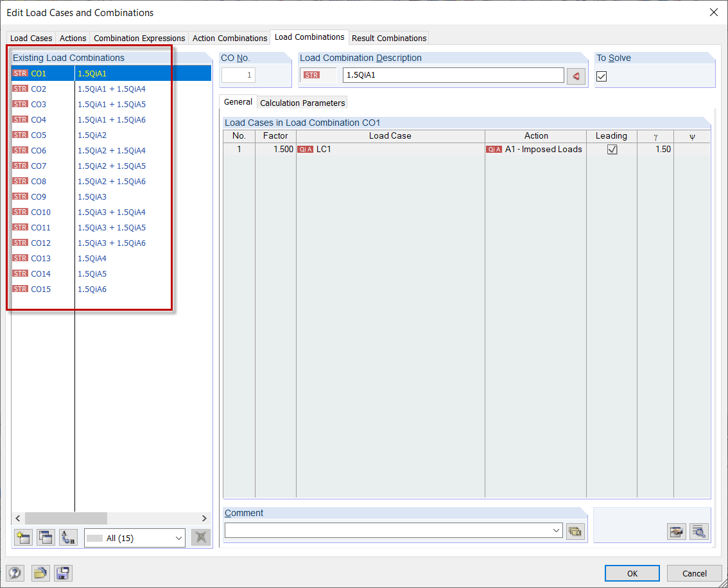Click the save diskette icon at bottom
Viewport: 728px width, 588px height.
click(63, 573)
